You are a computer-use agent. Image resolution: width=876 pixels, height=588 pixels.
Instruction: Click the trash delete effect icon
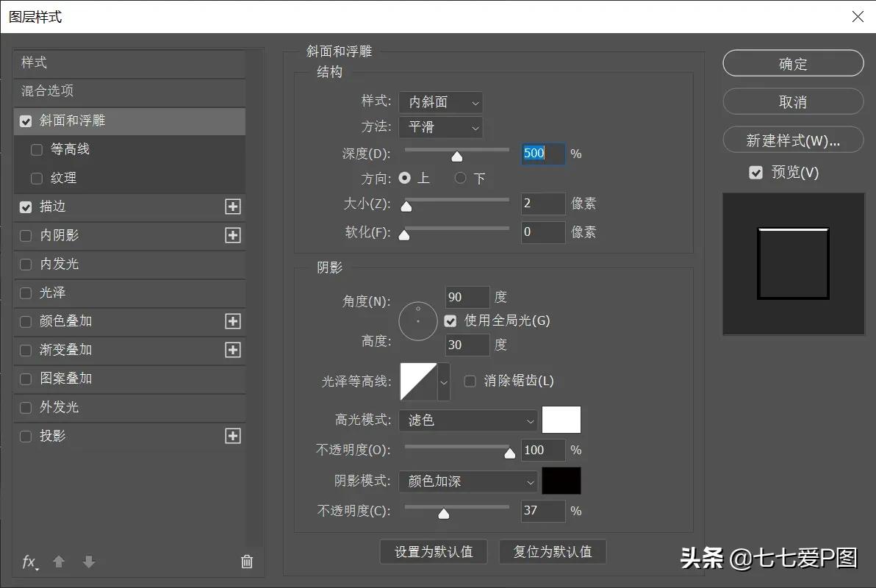click(247, 561)
